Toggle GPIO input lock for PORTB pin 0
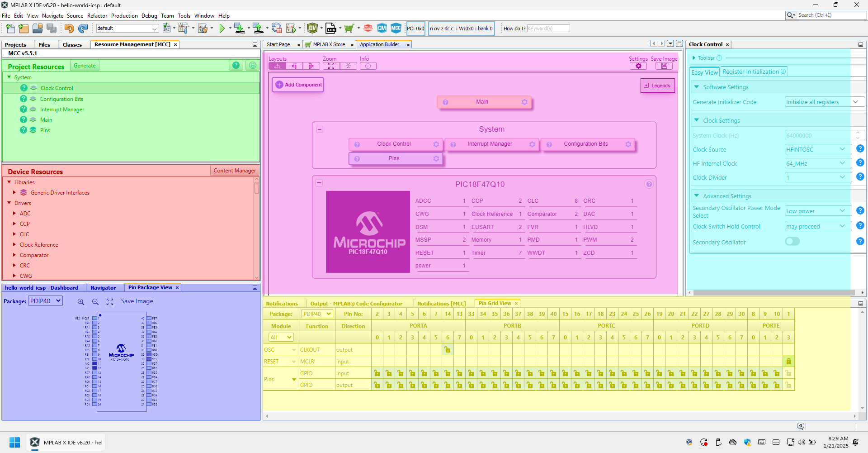Viewport: 868px width, 453px height. [471, 373]
